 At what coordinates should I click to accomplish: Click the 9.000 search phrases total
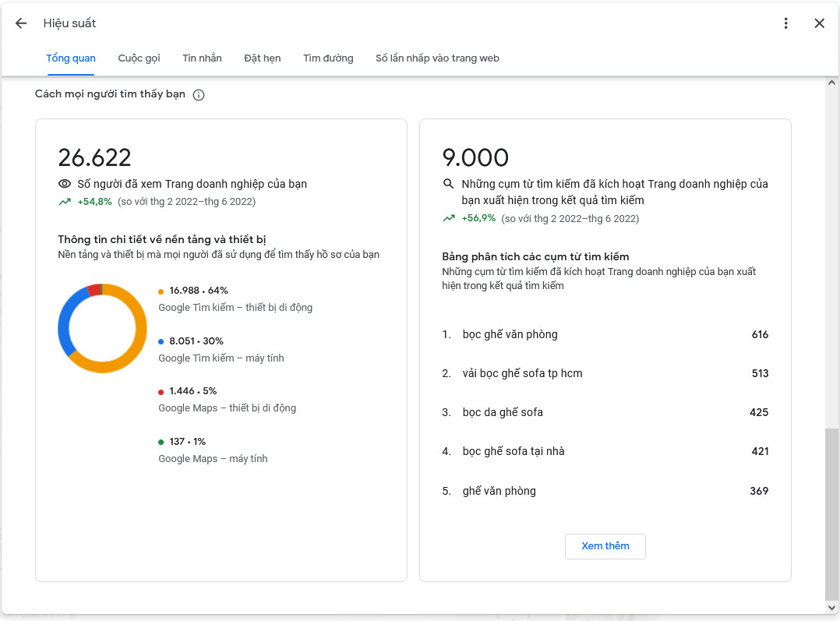(x=475, y=157)
